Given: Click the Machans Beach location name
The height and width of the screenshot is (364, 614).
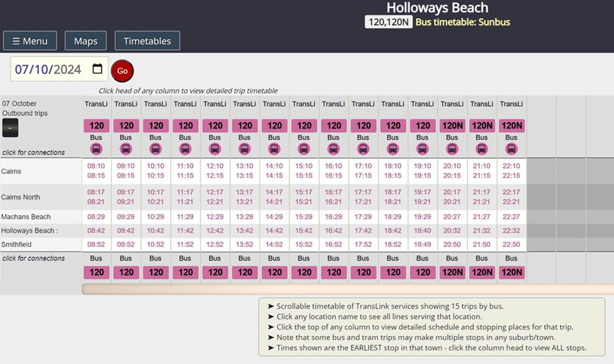Looking at the screenshot, I should pyautogui.click(x=26, y=216).
